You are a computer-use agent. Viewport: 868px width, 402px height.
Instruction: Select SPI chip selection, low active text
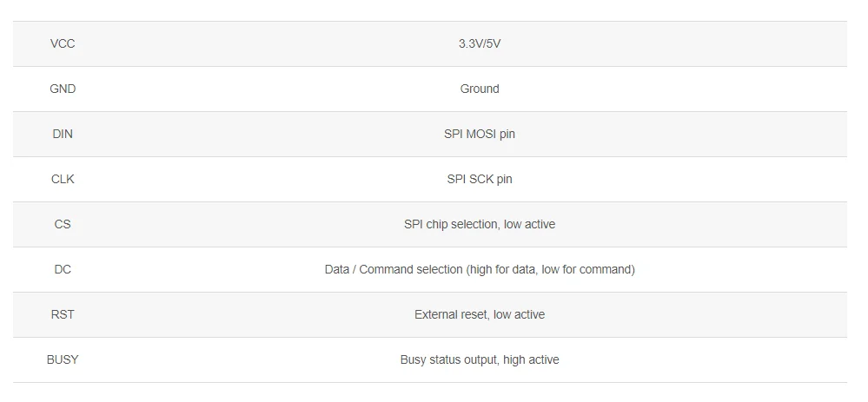pos(480,225)
